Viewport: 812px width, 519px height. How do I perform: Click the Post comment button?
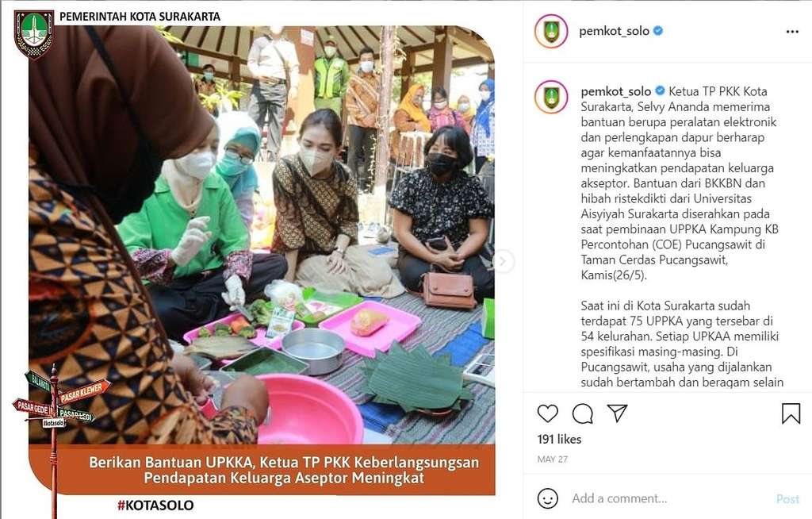pyautogui.click(x=787, y=499)
